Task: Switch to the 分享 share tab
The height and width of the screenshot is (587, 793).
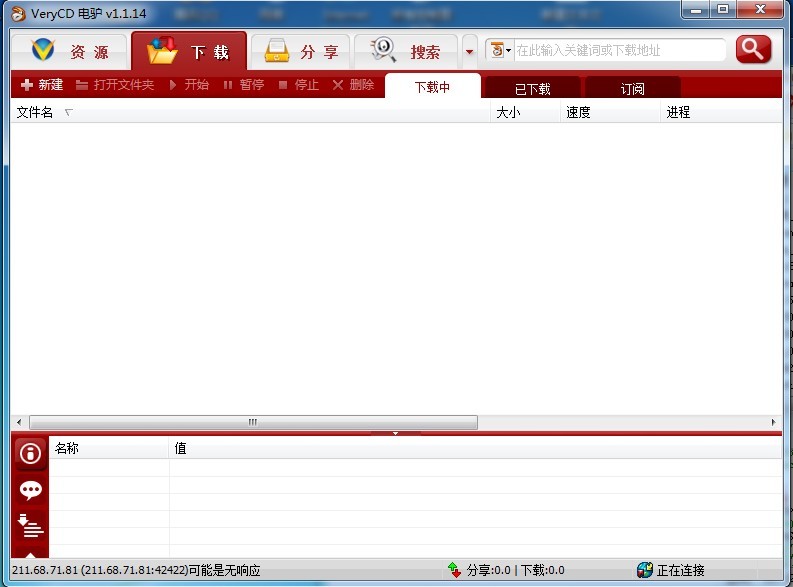Action: [299, 51]
